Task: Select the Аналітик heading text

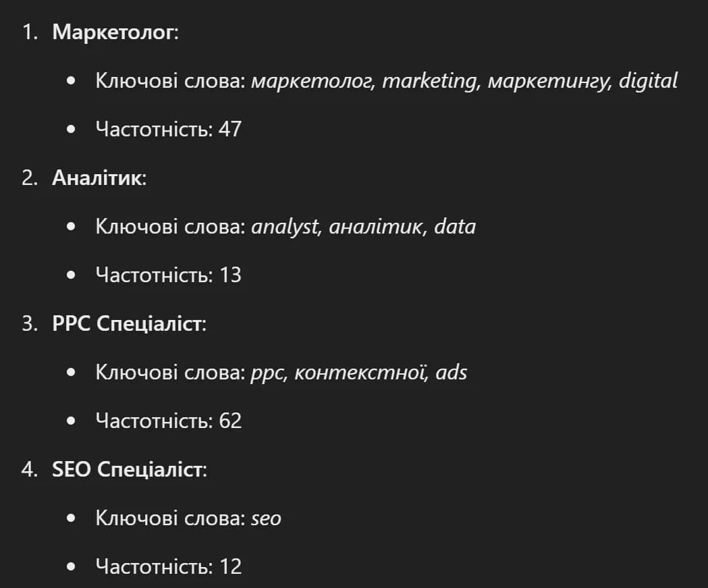Action: 99,178
